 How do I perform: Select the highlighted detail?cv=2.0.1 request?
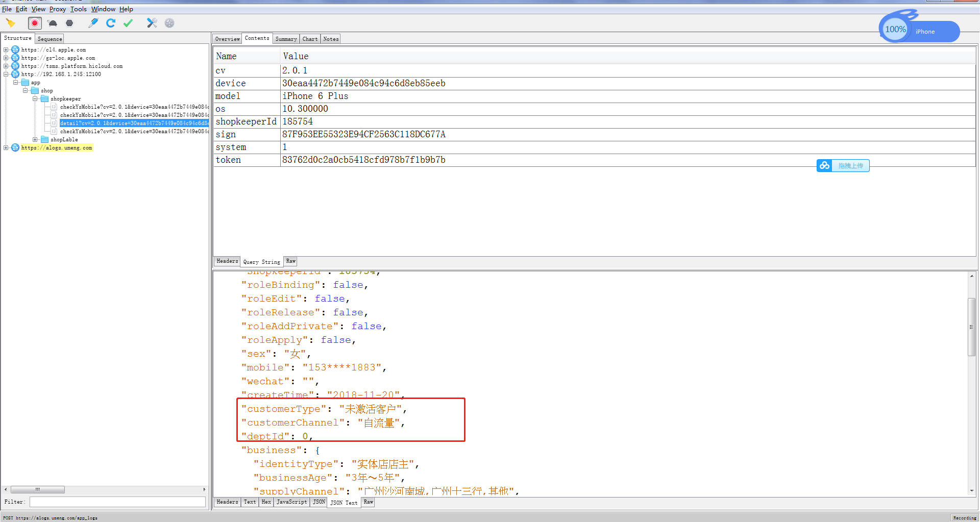click(134, 123)
